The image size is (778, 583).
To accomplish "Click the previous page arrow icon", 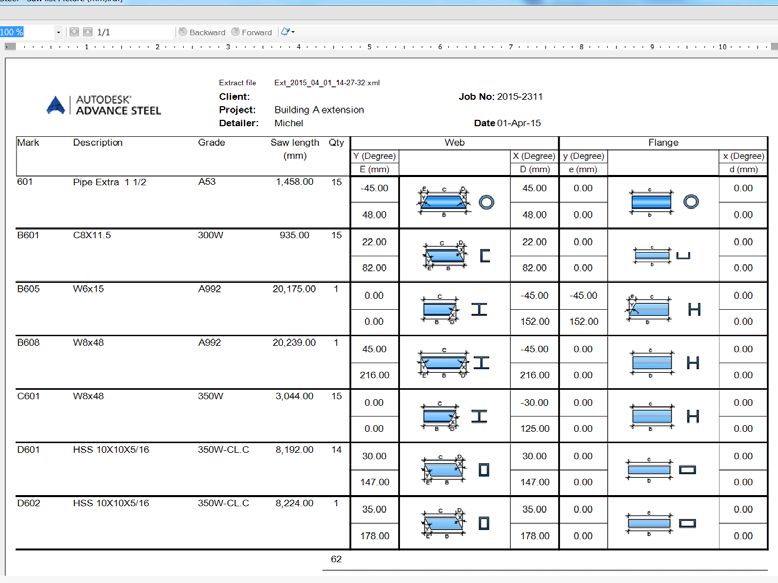I will (x=74, y=32).
